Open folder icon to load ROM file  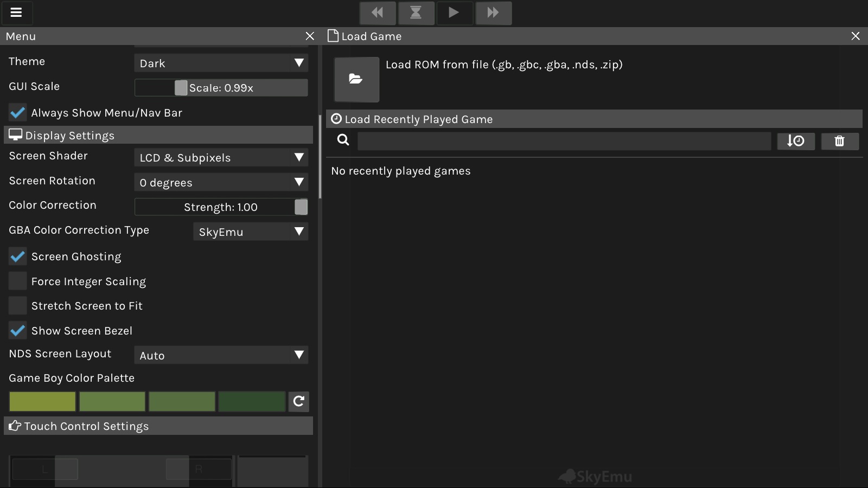pos(356,79)
